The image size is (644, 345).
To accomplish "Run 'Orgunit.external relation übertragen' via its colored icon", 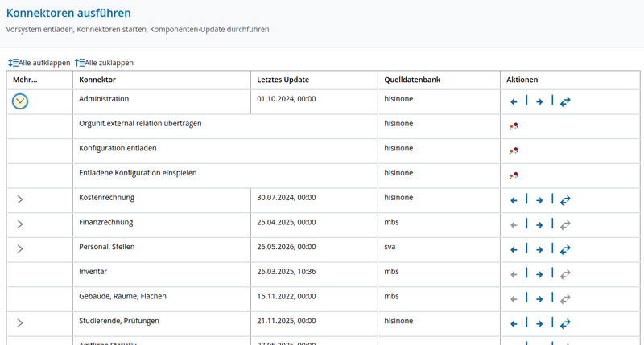I will pos(514,126).
